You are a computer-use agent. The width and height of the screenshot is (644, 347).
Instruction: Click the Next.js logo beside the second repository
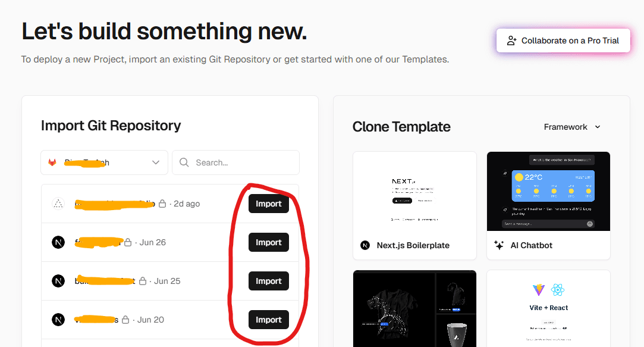[58, 242]
